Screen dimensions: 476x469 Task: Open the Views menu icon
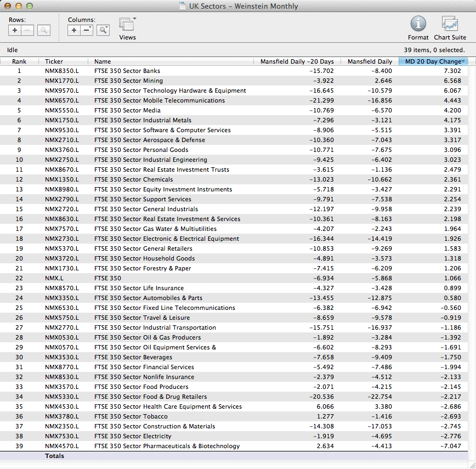(127, 25)
